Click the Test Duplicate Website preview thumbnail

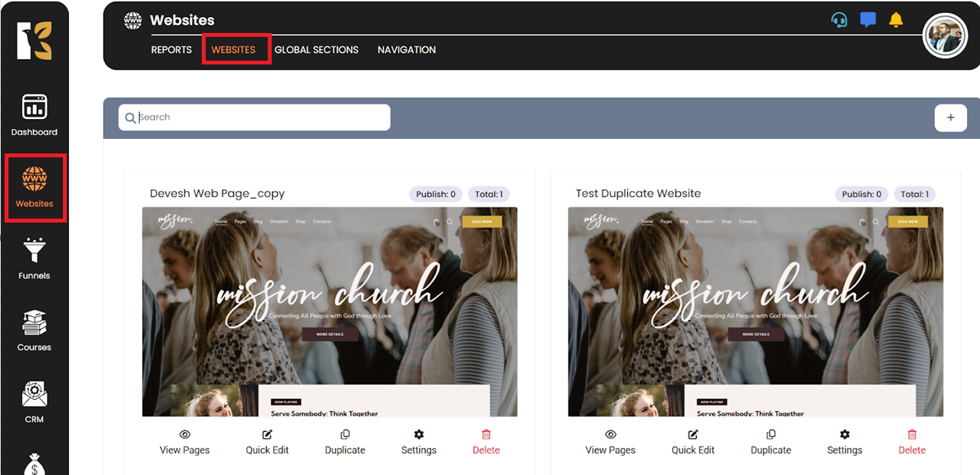pos(755,312)
